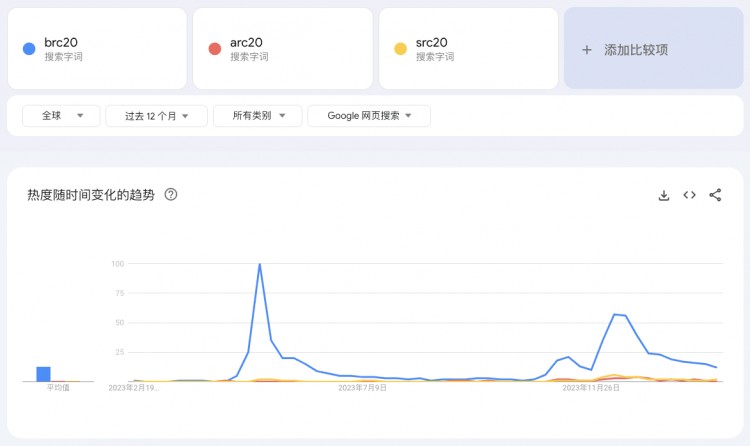Click the 25 y-axis value label
The height and width of the screenshot is (446, 750).
click(x=120, y=352)
